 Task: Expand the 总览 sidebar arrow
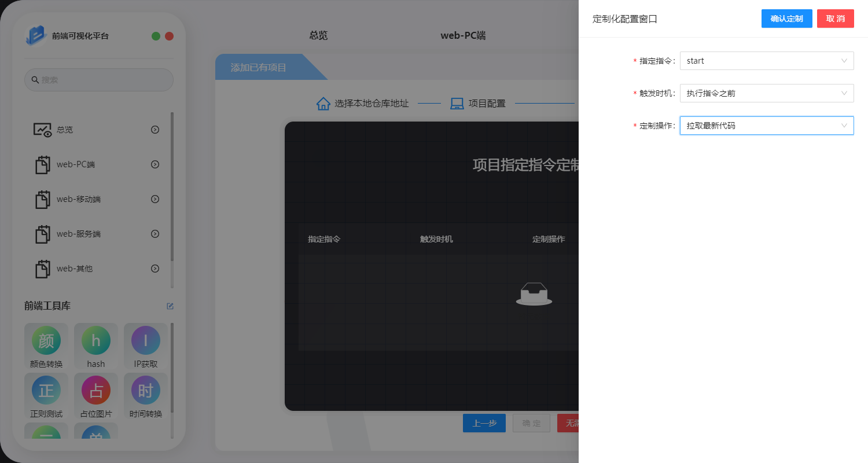click(x=155, y=130)
